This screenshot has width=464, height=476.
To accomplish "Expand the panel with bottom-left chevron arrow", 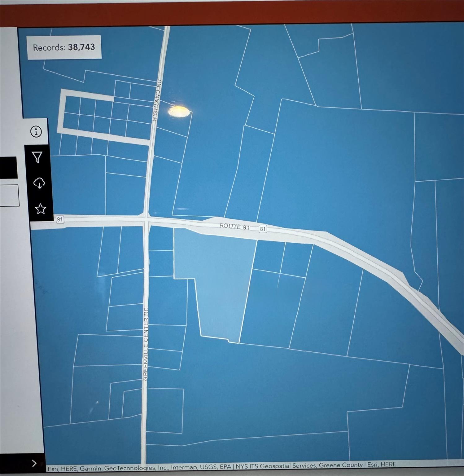I will [34, 463].
